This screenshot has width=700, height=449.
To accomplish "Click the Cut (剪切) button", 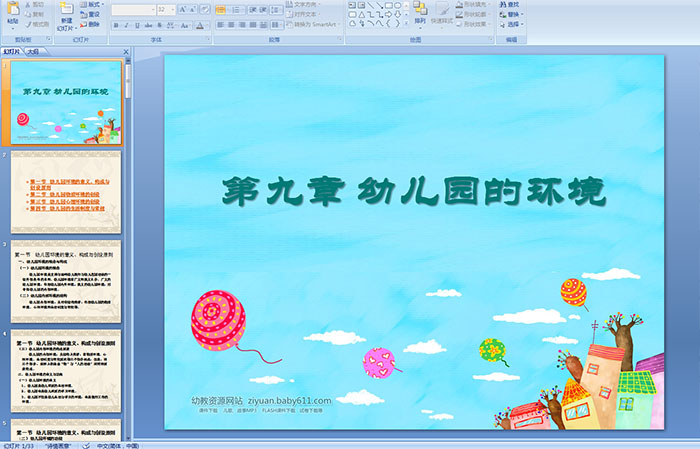I will tap(35, 4).
